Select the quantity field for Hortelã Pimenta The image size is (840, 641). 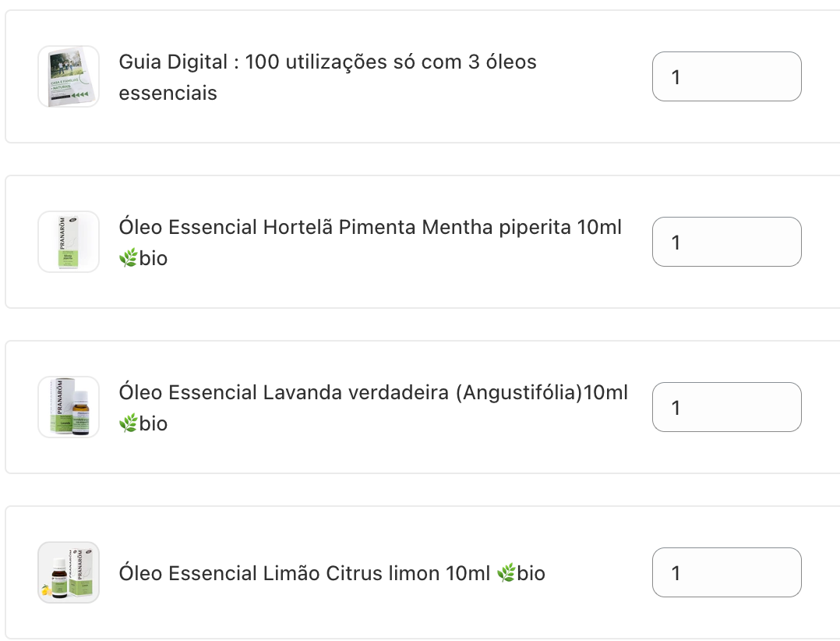pyautogui.click(x=726, y=242)
